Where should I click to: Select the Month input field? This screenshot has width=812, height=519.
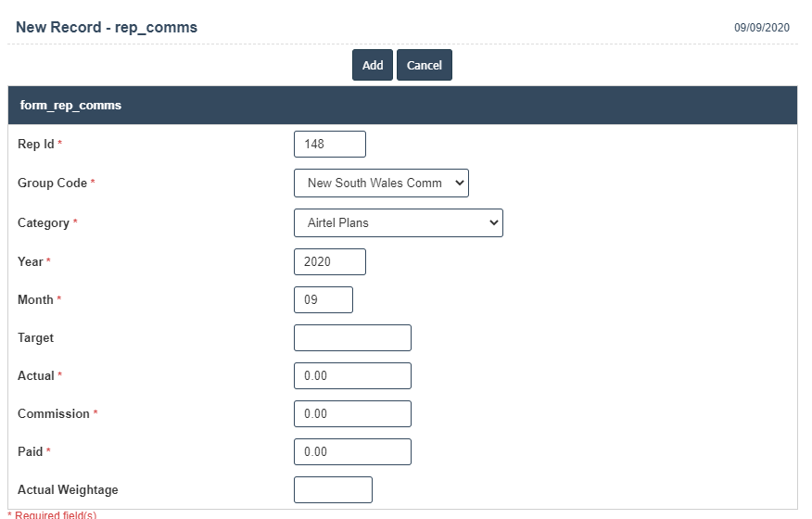323,300
